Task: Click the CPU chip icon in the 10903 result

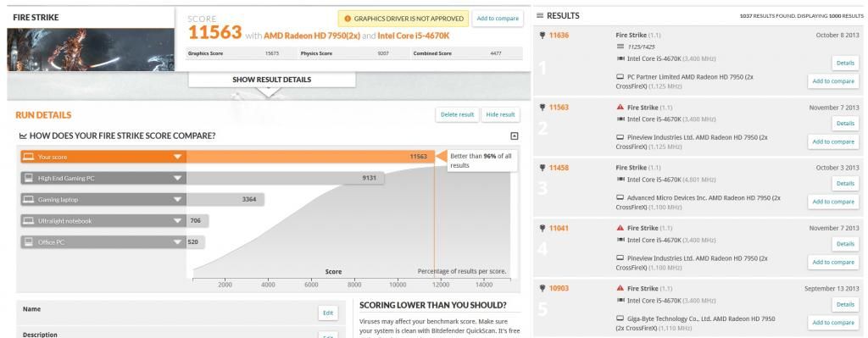Action: point(620,301)
